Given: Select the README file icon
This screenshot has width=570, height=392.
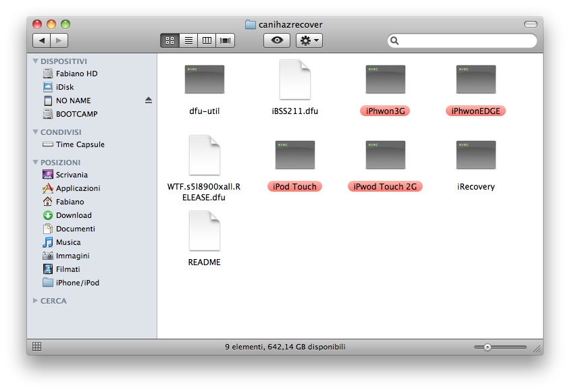Looking at the screenshot, I should pos(205,231).
